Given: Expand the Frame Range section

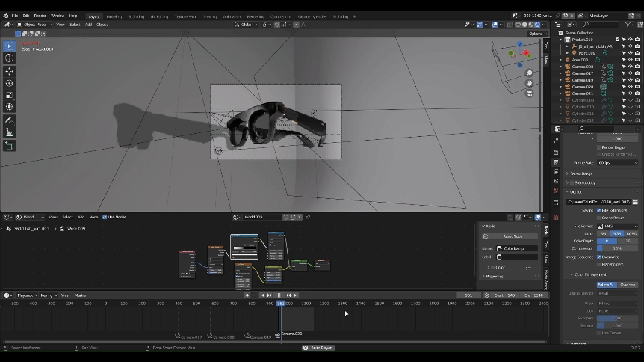Looking at the screenshot, I should click(x=581, y=174).
